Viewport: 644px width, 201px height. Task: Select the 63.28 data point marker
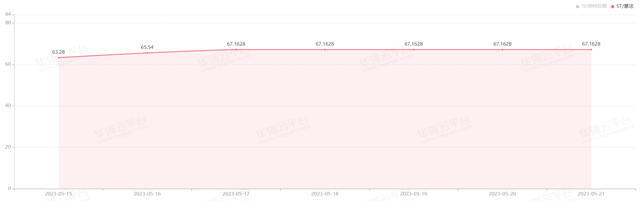pos(59,58)
